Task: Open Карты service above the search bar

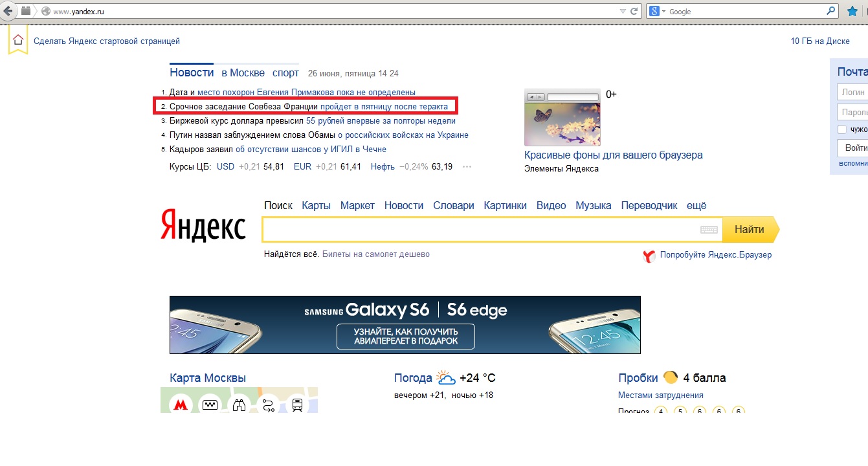Action: [x=316, y=205]
